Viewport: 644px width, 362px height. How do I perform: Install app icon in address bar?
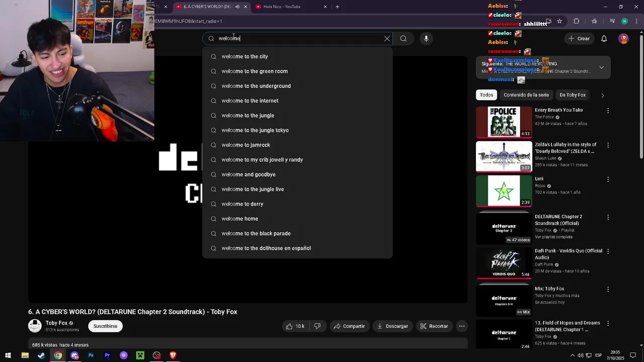[548, 21]
